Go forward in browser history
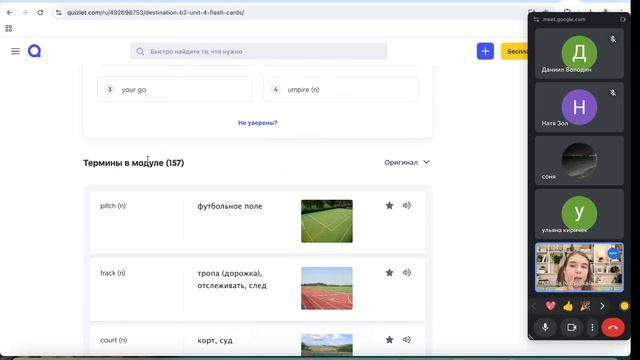The width and height of the screenshot is (640, 360). (x=25, y=13)
